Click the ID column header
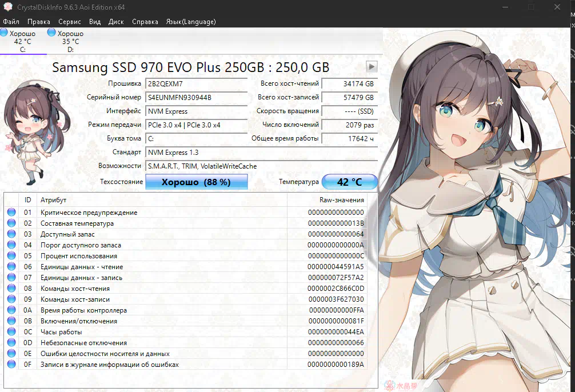Image resolution: width=575 pixels, height=392 pixels. (x=28, y=200)
